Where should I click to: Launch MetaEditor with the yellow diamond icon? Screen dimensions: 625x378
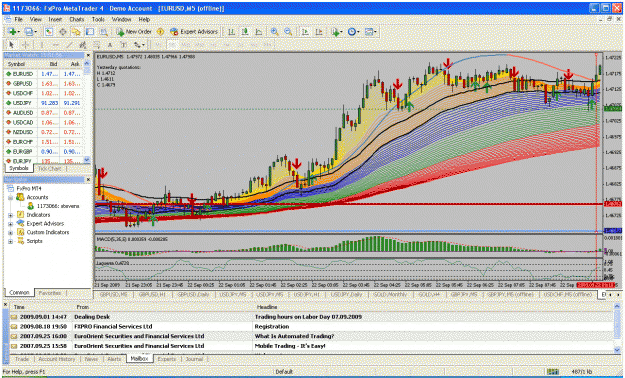click(160, 32)
